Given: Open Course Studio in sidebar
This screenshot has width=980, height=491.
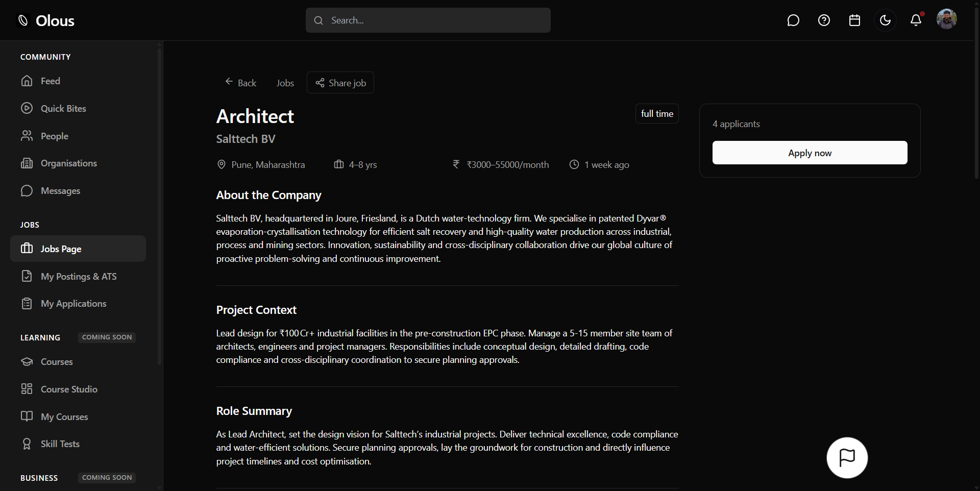Looking at the screenshot, I should pos(78,389).
